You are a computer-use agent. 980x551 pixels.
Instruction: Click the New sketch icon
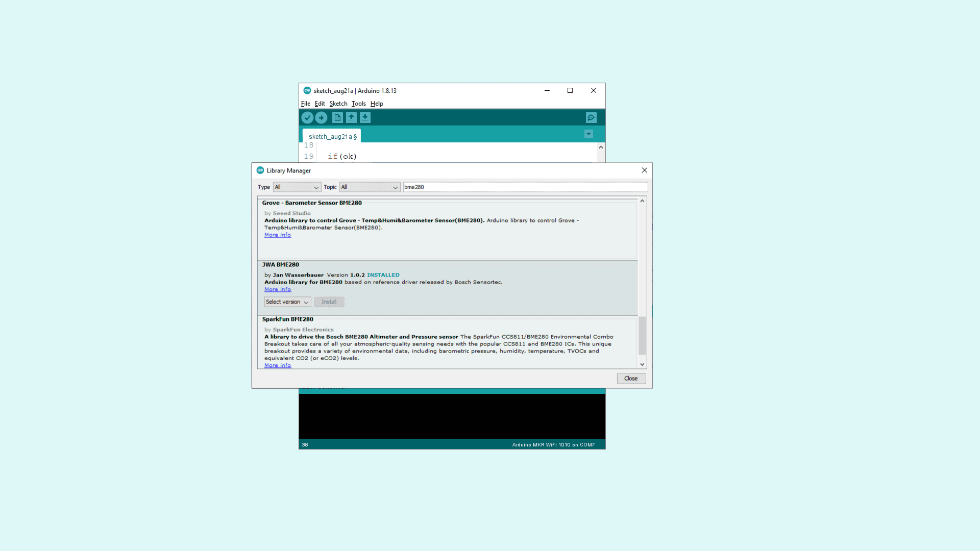[x=337, y=118]
